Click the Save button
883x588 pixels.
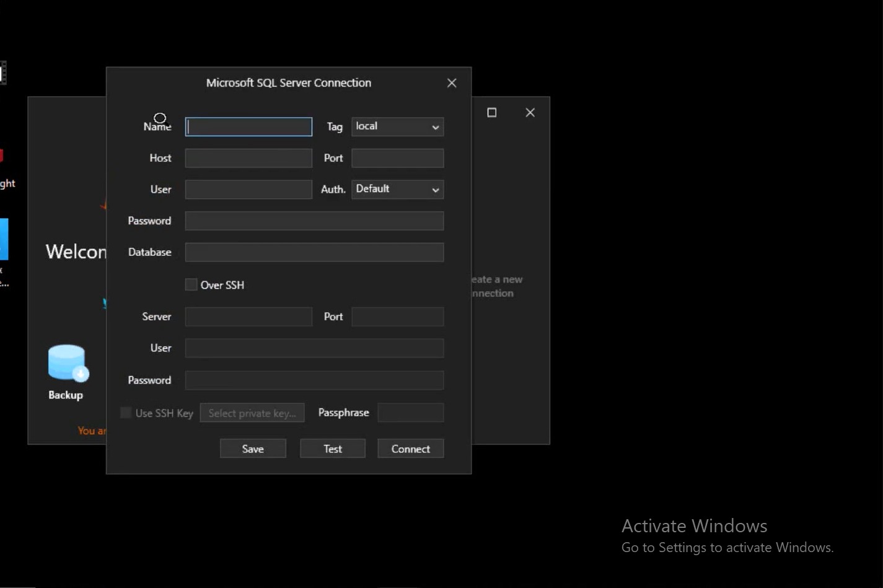(253, 449)
